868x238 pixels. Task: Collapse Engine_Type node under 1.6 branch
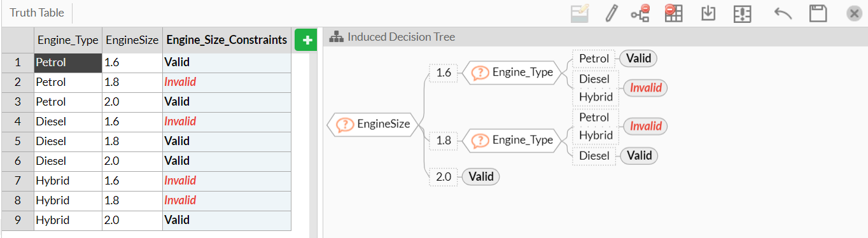(510, 73)
